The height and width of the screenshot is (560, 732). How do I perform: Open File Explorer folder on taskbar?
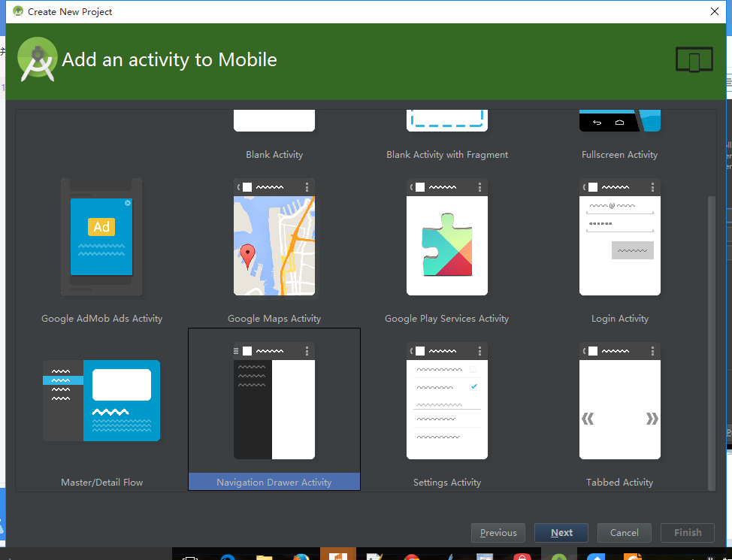(265, 557)
